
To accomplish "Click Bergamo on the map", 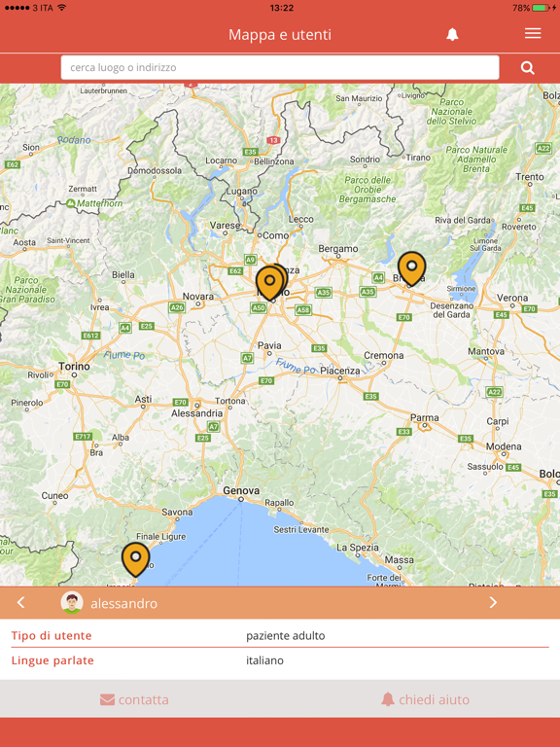I will pyautogui.click(x=338, y=249).
